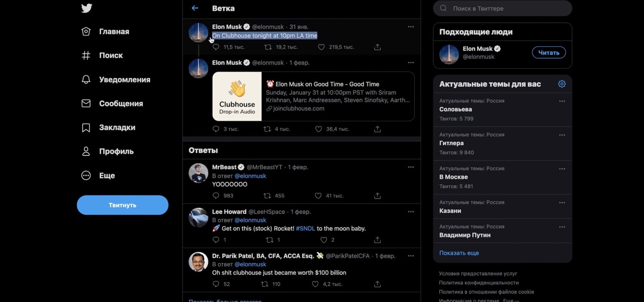Follow Elon Musk with Читать button

point(549,53)
